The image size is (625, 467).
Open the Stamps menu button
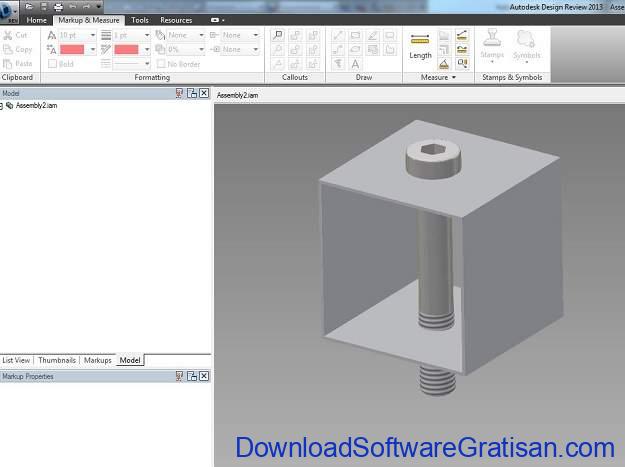click(x=492, y=46)
